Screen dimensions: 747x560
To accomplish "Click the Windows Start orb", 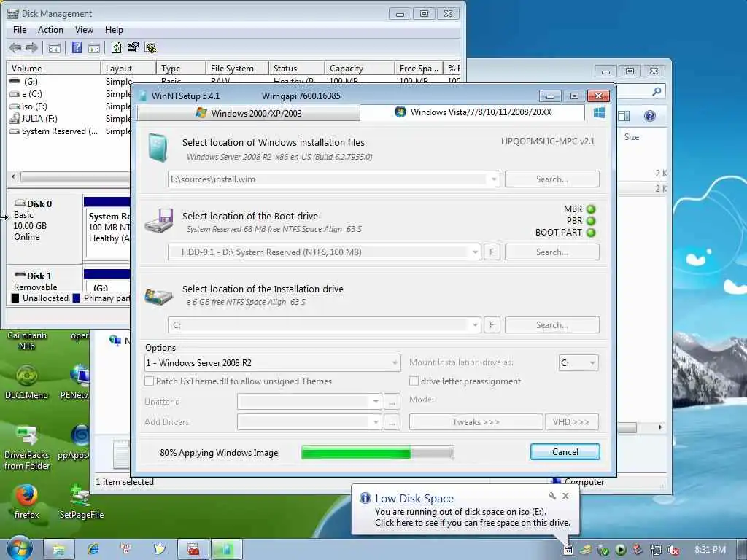I will click(19, 548).
